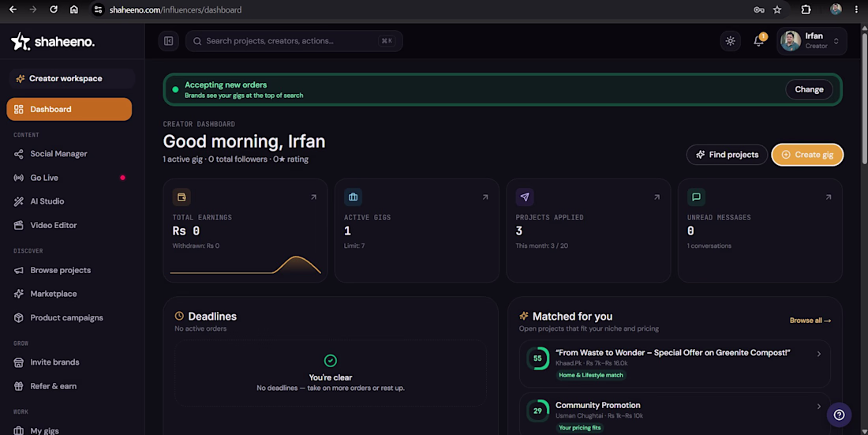Viewport: 868px width, 435px height.
Task: Open Go Live in sidebar
Action: click(69, 178)
